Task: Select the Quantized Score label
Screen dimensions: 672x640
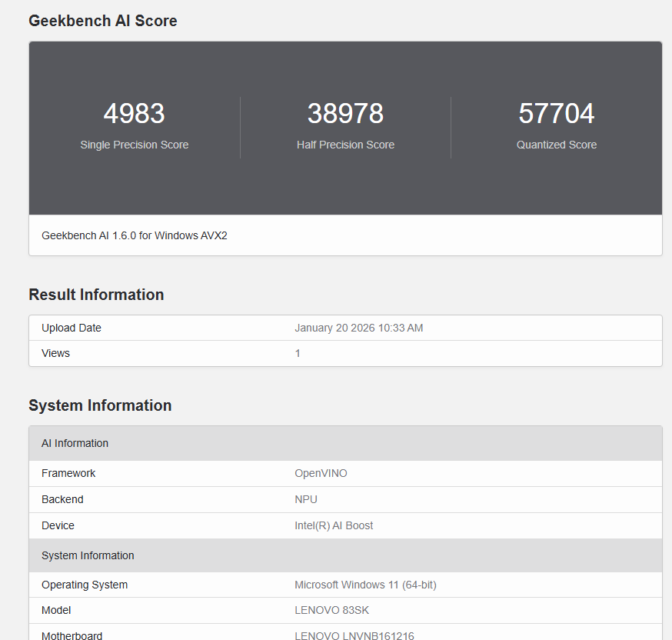Action: (556, 145)
